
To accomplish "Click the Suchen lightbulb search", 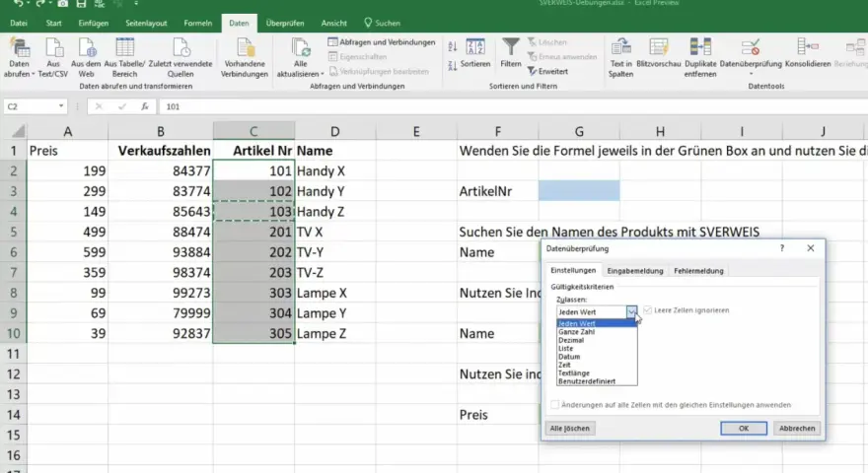I will pyautogui.click(x=382, y=23).
